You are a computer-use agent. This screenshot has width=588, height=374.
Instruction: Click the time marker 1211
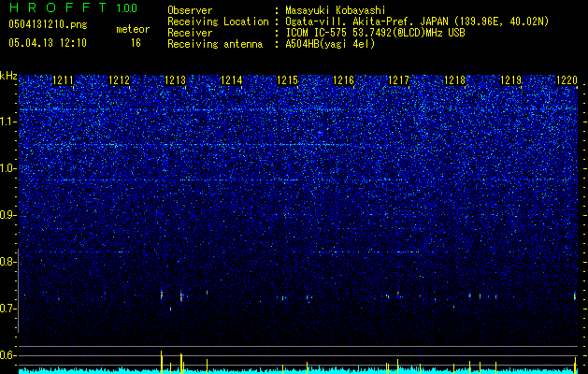(x=63, y=79)
